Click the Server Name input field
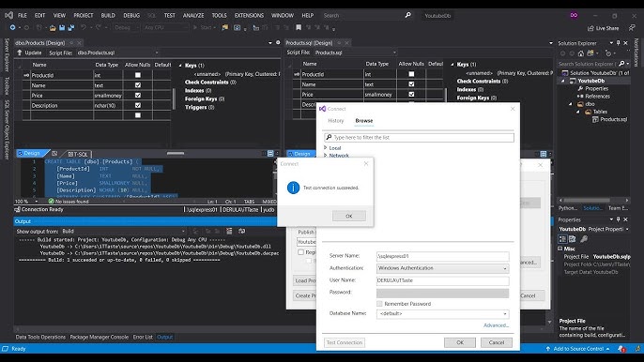The height and width of the screenshot is (362, 644). coord(443,256)
